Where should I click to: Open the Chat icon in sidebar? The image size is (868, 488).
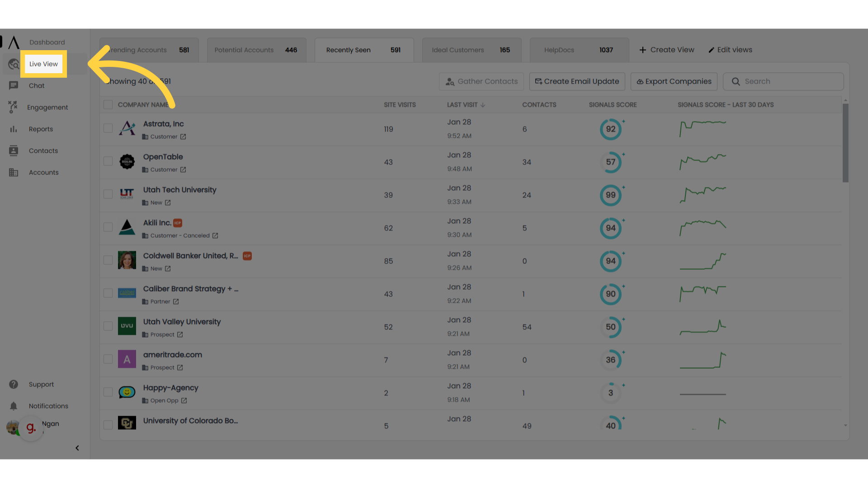click(14, 85)
